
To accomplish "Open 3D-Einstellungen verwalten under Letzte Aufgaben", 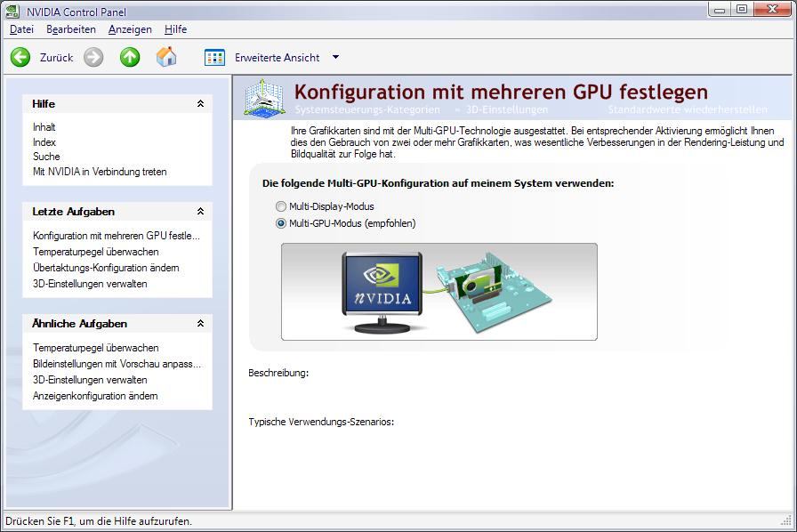I will coord(90,284).
